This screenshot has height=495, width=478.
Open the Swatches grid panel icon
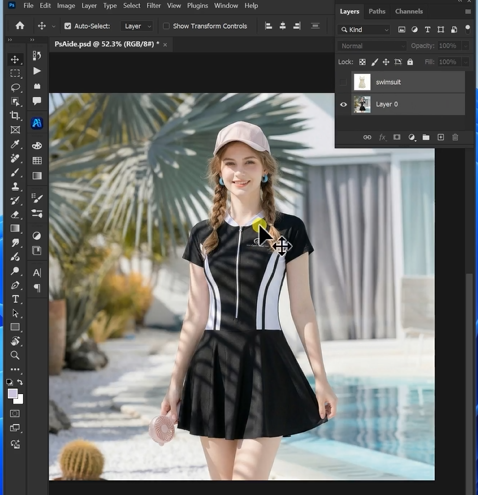click(x=37, y=161)
